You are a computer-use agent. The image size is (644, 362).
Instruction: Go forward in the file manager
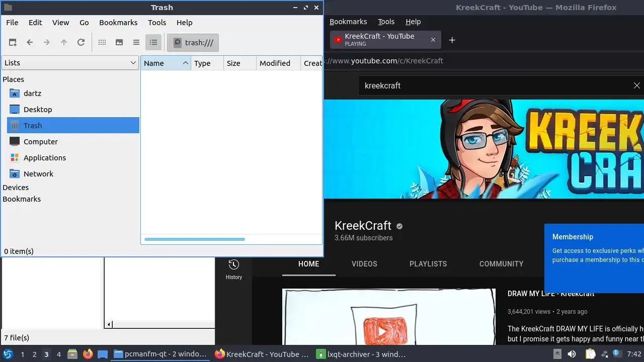coord(47,43)
